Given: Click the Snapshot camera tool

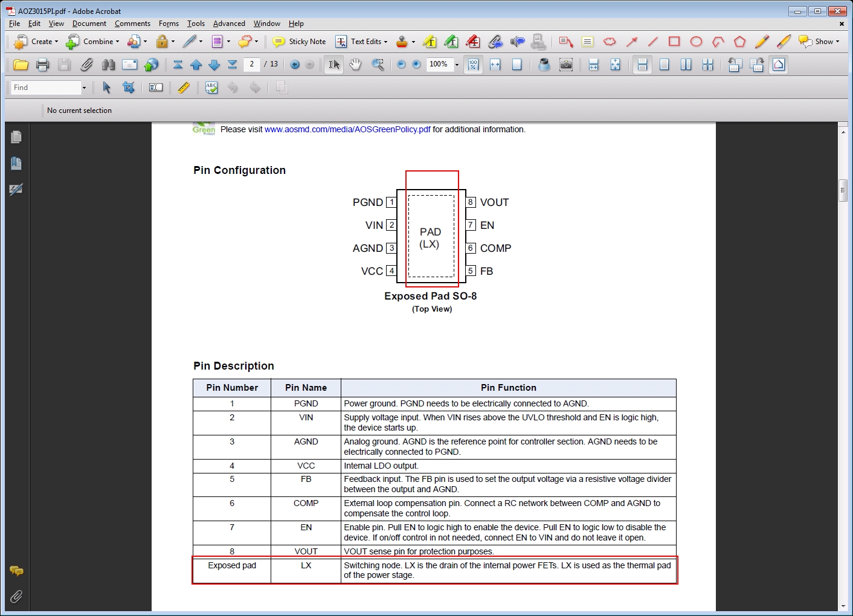Looking at the screenshot, I should click(x=566, y=65).
